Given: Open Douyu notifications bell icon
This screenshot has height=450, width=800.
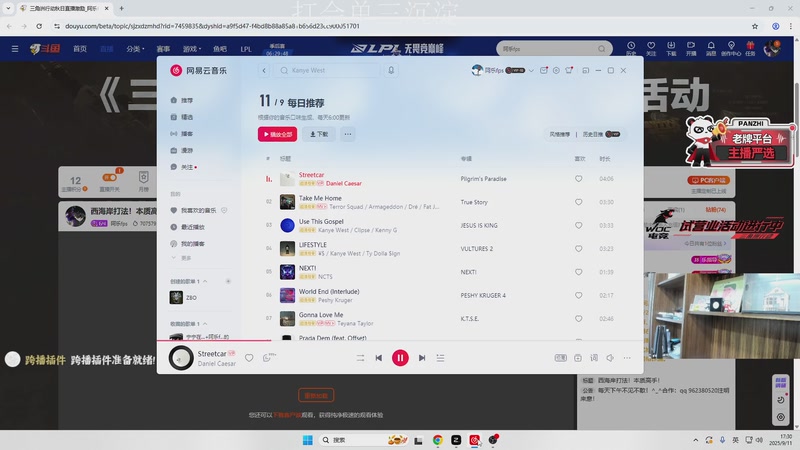Looking at the screenshot, I should (711, 48).
